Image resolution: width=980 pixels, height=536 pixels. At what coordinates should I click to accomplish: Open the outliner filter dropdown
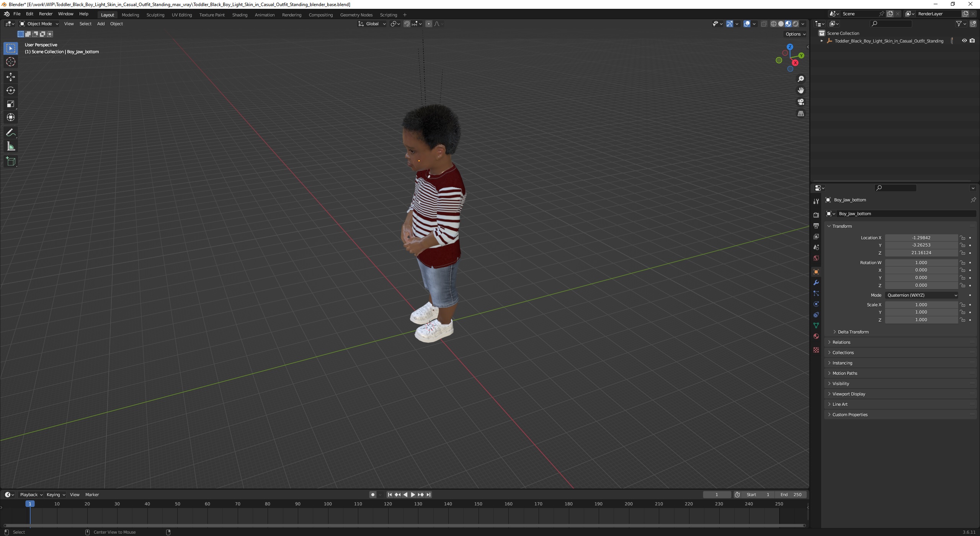(961, 24)
